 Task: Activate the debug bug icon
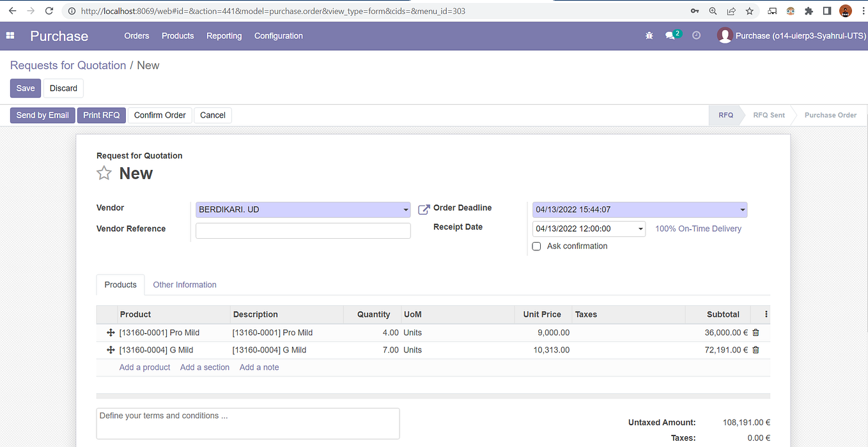pos(649,36)
